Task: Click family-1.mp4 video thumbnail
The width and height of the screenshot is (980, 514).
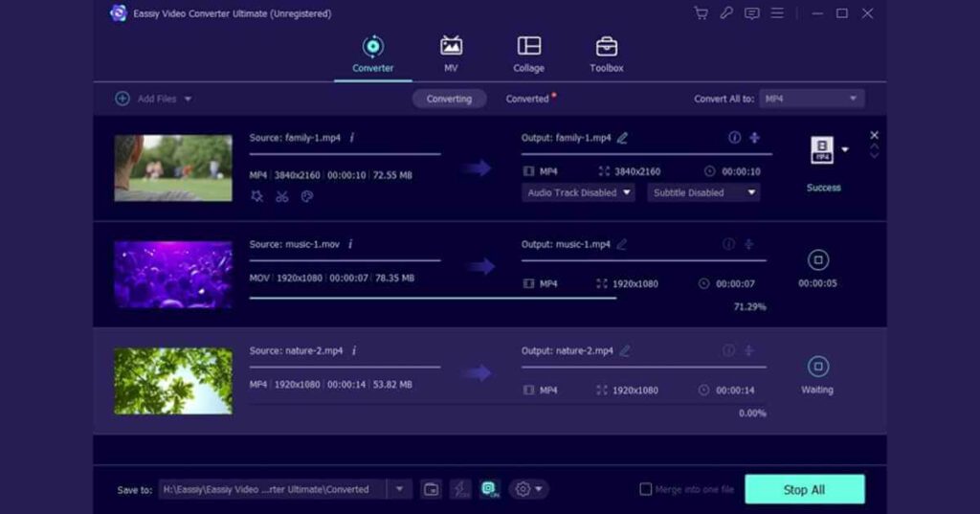Action: 173,168
